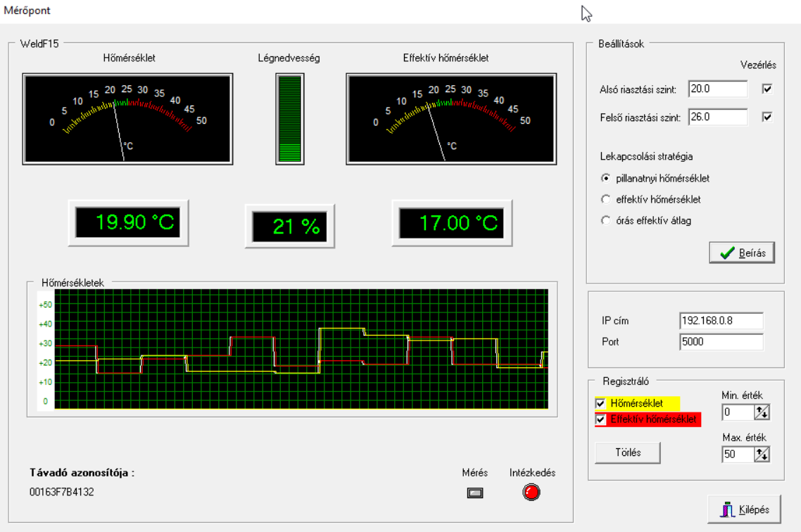Toggle the Alsó riasztási szint Vezérlés checkbox
Image resolution: width=801 pixels, height=532 pixels.
[767, 89]
